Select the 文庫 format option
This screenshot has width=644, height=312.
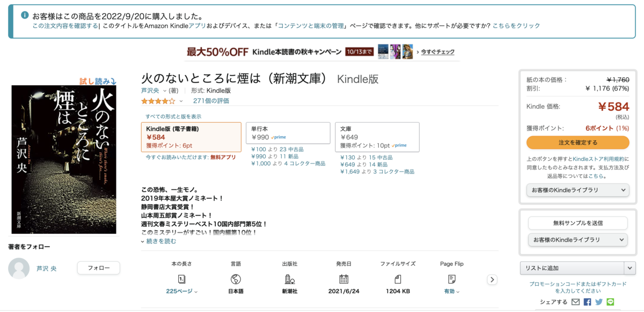pyautogui.click(x=377, y=137)
